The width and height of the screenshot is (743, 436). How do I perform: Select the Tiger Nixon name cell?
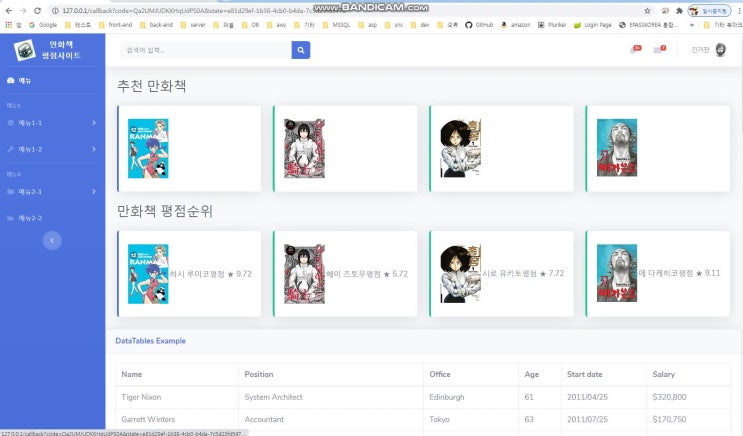(x=177, y=397)
